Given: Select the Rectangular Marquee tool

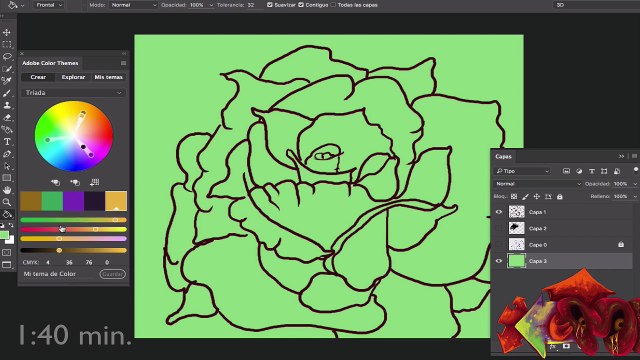Looking at the screenshot, I should (x=7, y=44).
